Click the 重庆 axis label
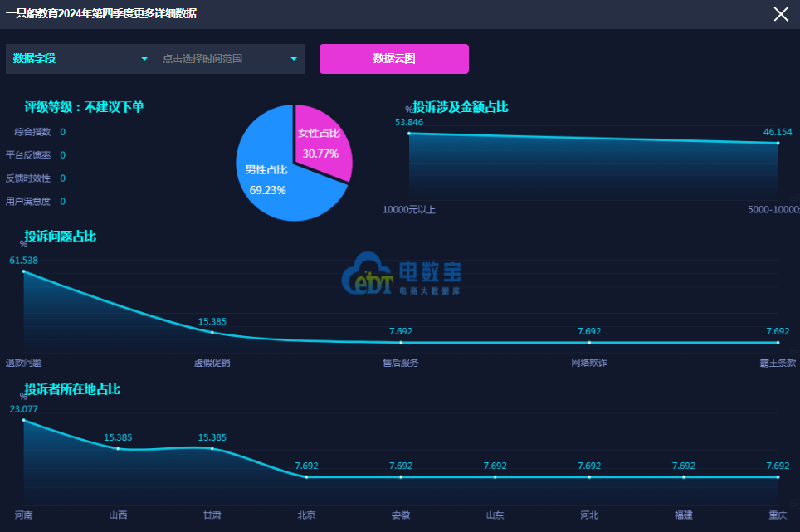800x532 pixels. point(778,515)
